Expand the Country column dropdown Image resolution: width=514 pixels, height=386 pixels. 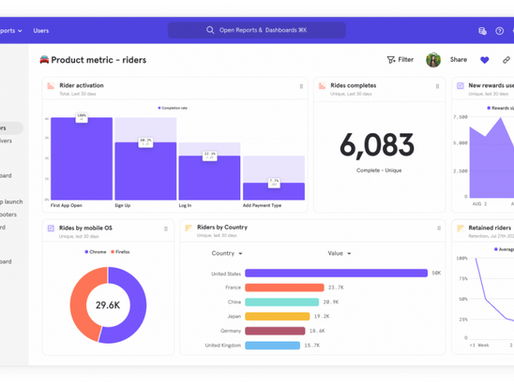pyautogui.click(x=227, y=253)
